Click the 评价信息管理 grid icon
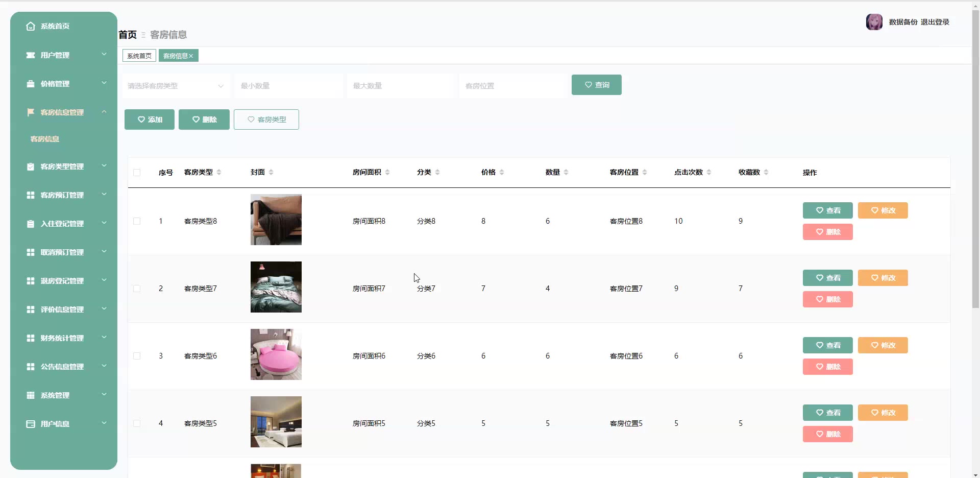This screenshot has height=478, width=980. [31, 309]
